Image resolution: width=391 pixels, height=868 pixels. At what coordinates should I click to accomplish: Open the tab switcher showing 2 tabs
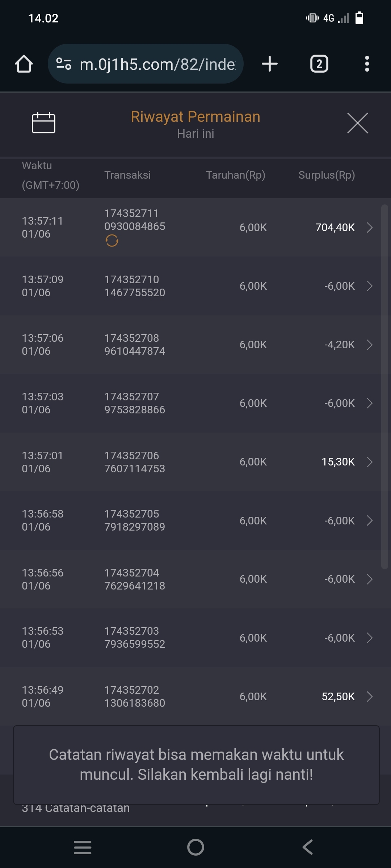pos(319,64)
